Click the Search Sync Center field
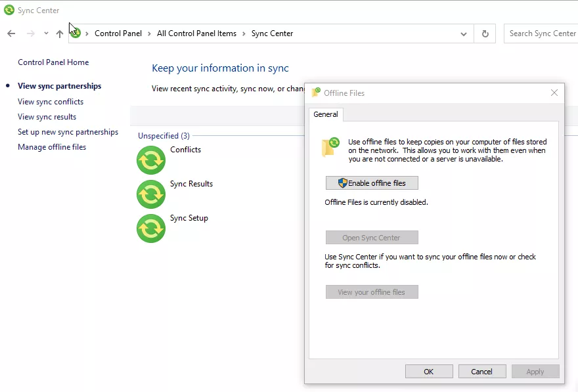The height and width of the screenshot is (392, 578). [x=541, y=33]
